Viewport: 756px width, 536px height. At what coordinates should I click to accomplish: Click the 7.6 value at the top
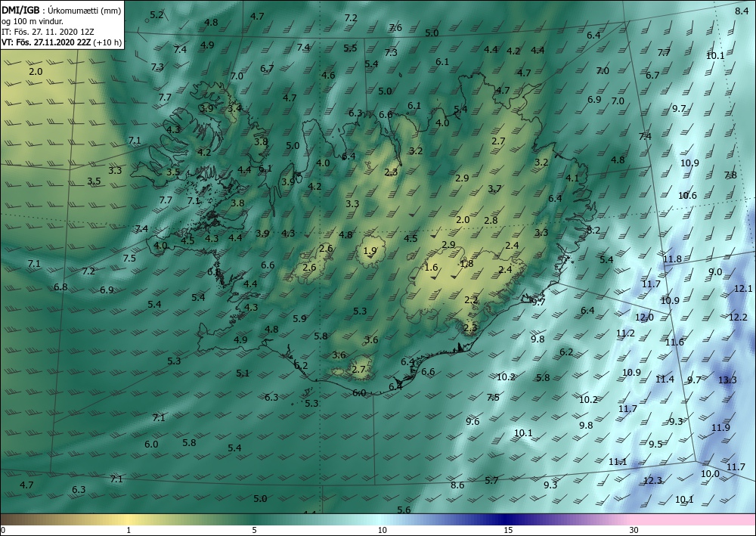point(395,27)
